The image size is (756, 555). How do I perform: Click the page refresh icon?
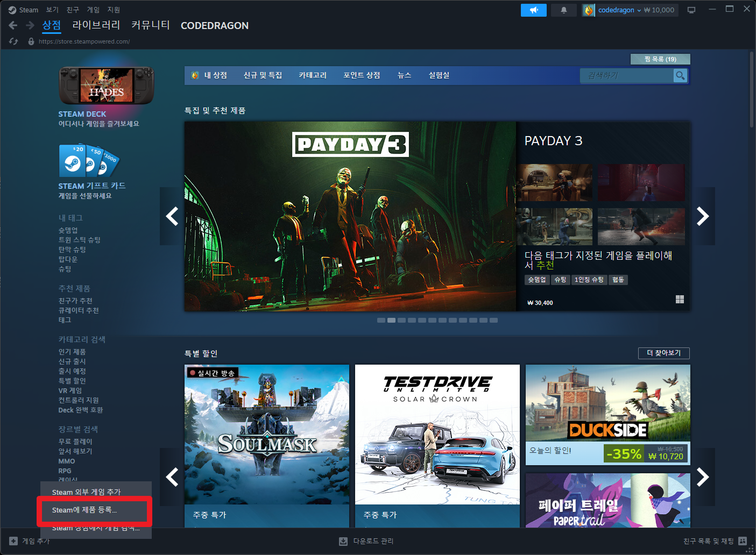pyautogui.click(x=13, y=41)
